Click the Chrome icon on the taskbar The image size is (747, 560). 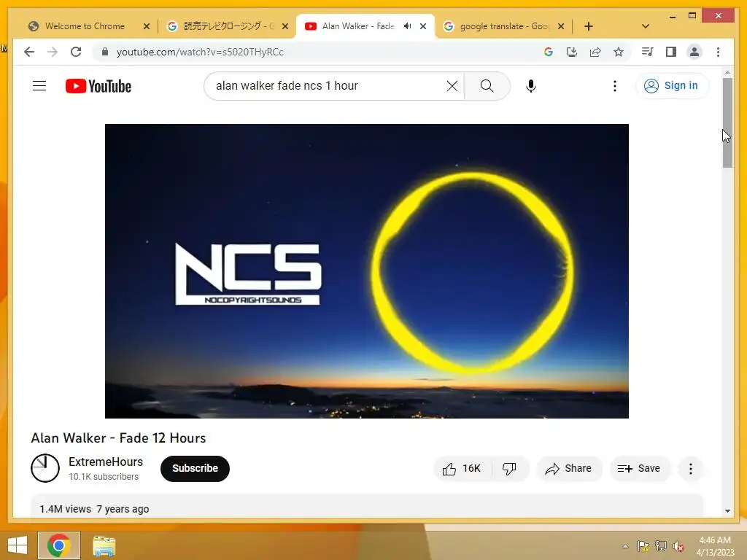coord(58,545)
